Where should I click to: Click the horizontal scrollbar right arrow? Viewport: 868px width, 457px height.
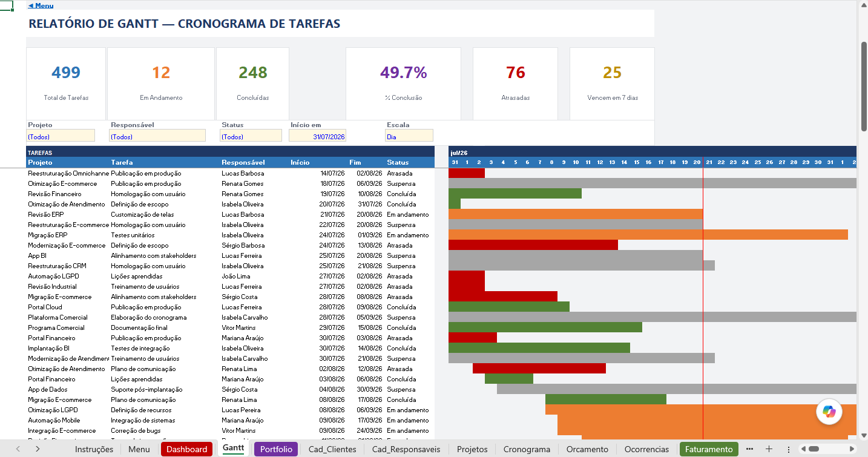[852, 449]
